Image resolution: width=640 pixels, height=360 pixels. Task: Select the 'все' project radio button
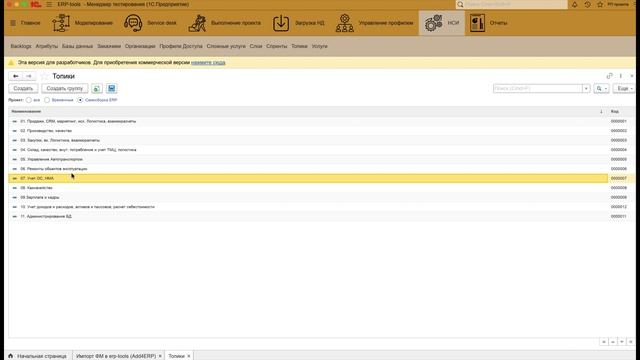point(29,100)
